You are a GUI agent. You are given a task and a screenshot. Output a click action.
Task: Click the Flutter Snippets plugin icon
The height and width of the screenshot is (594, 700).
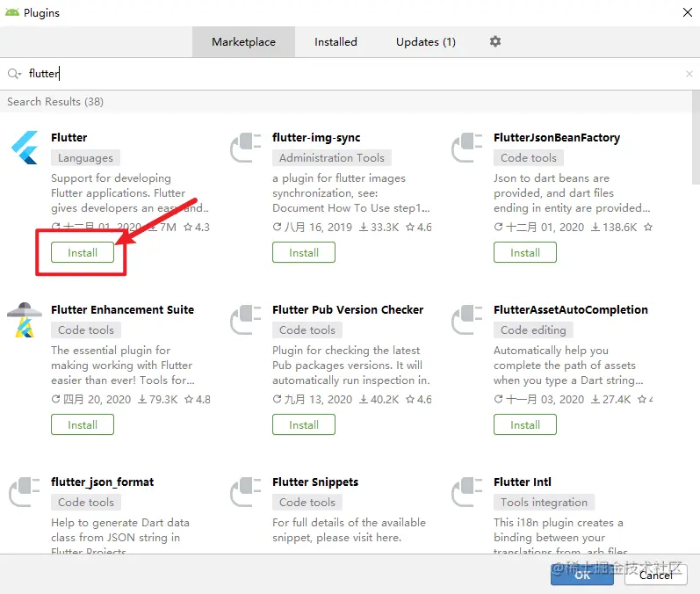tap(246, 492)
